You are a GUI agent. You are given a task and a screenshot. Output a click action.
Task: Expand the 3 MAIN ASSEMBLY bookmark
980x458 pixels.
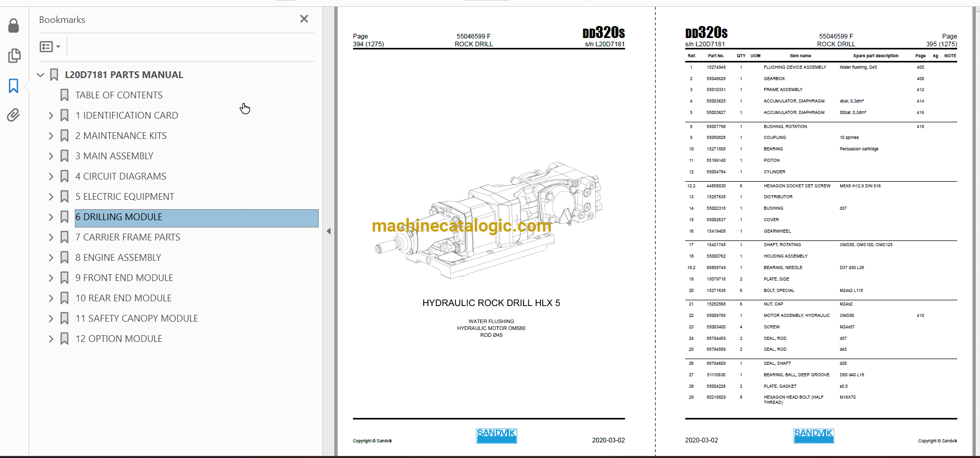pos(51,156)
